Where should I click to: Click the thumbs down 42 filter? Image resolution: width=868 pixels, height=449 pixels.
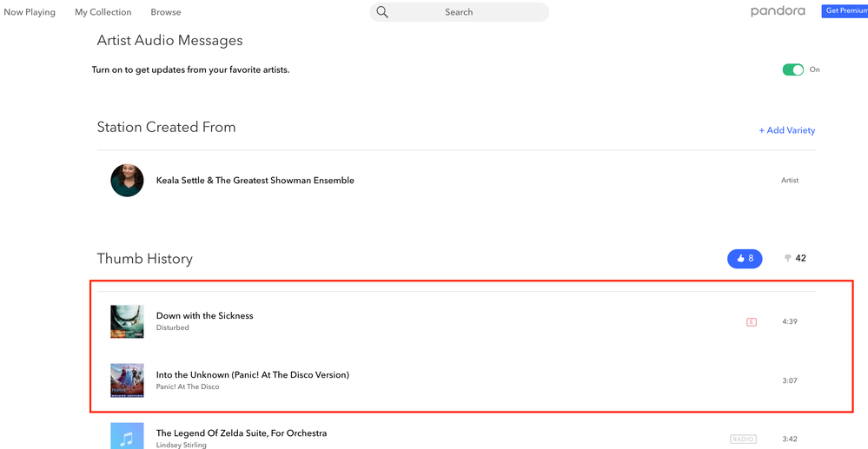(x=795, y=258)
